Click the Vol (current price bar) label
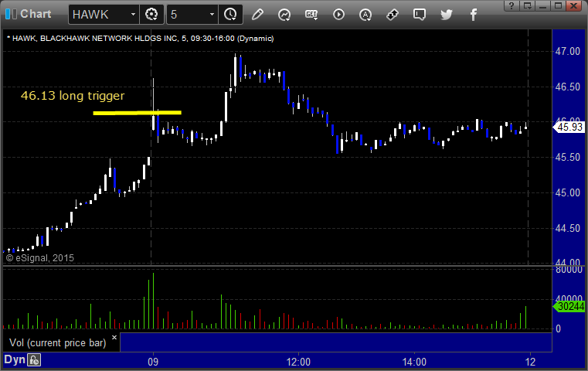Image resolution: width=588 pixels, height=371 pixels. pyautogui.click(x=58, y=343)
